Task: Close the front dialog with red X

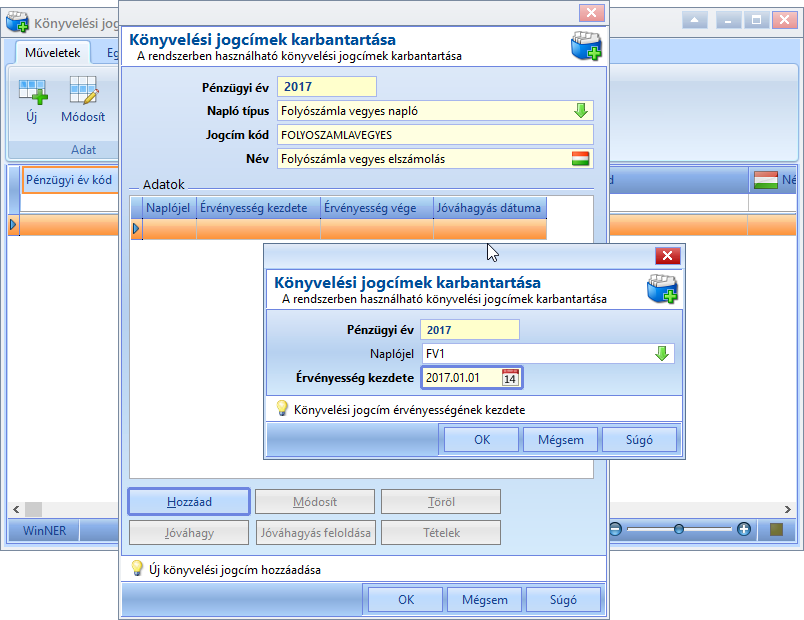Action: tap(668, 256)
